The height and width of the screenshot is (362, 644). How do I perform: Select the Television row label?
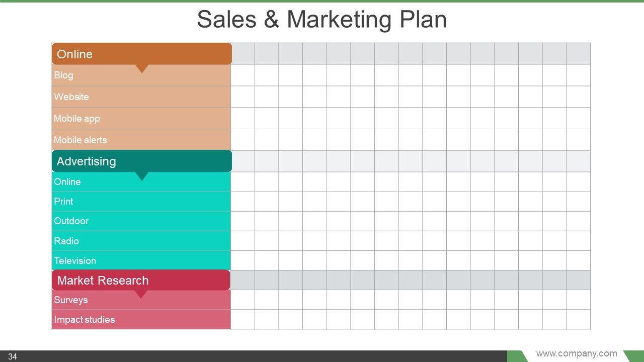[75, 260]
